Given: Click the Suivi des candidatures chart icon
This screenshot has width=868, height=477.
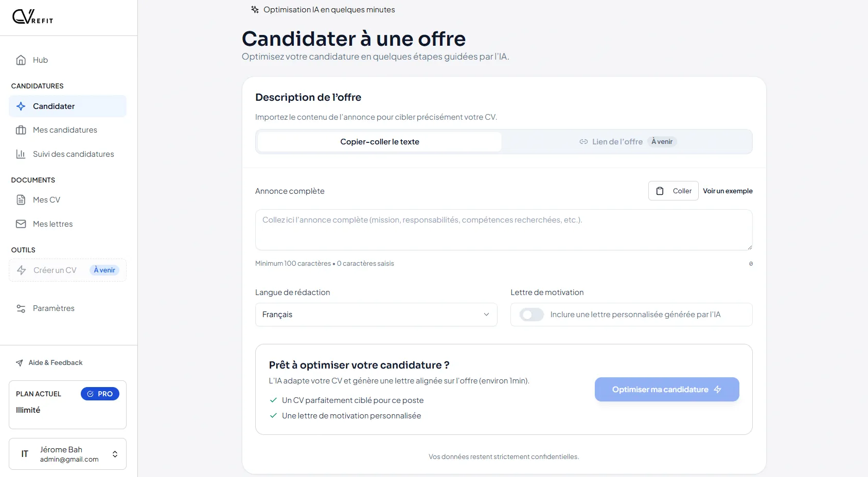Looking at the screenshot, I should coord(21,154).
